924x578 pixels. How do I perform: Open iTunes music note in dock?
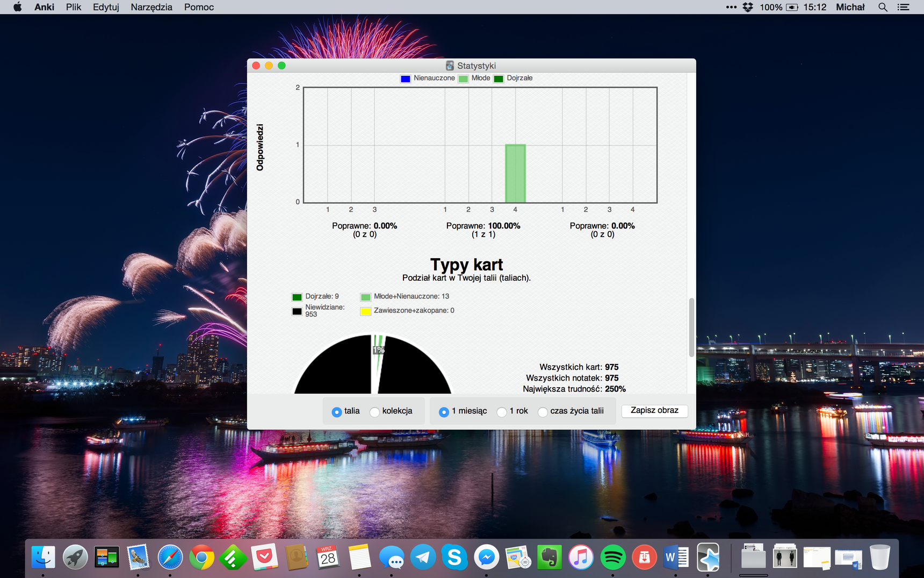pyautogui.click(x=581, y=558)
